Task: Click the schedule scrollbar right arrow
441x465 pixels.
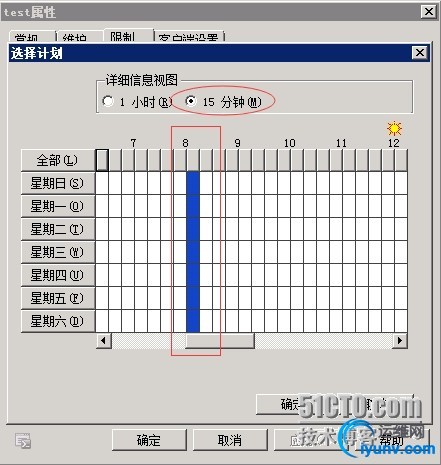Action: pyautogui.click(x=400, y=341)
